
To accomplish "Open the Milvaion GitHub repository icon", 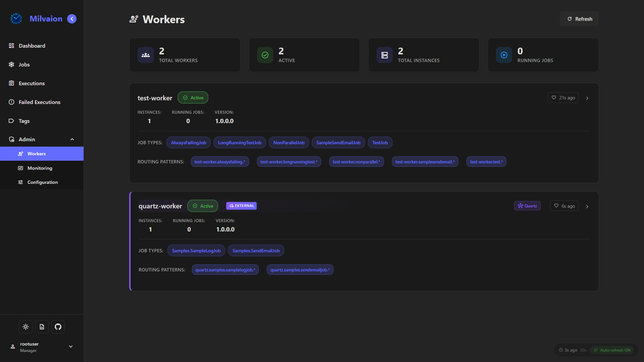I will tap(58, 326).
